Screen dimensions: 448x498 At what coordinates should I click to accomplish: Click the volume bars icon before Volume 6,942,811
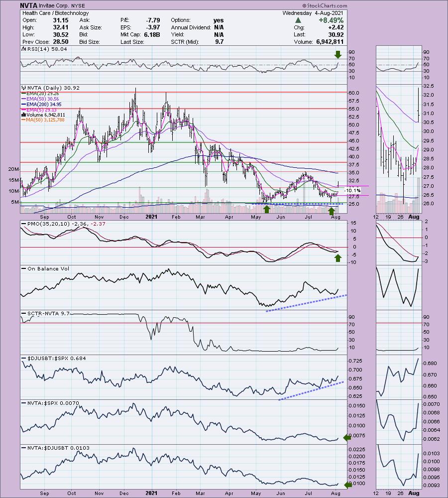[24, 115]
